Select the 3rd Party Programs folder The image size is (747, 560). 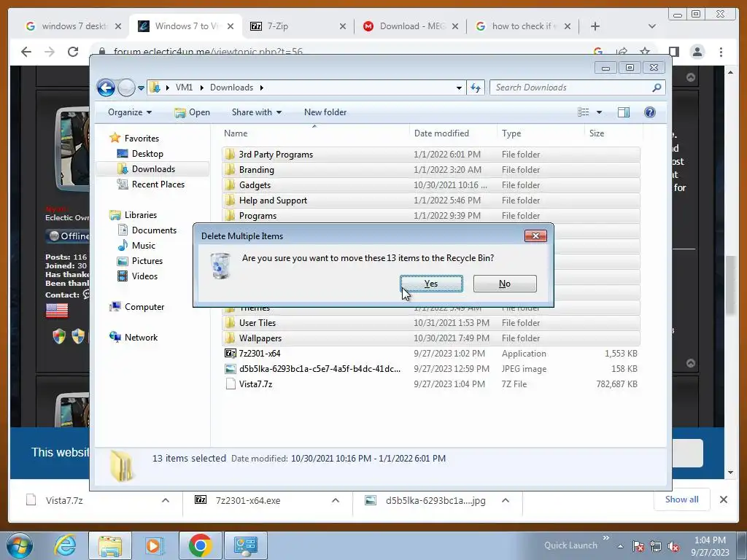point(430,155)
